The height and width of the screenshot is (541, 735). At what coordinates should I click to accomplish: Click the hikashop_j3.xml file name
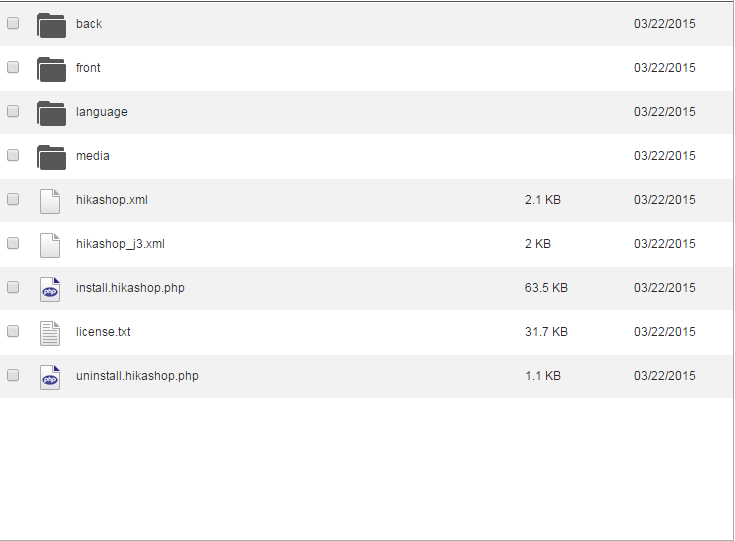[120, 244]
